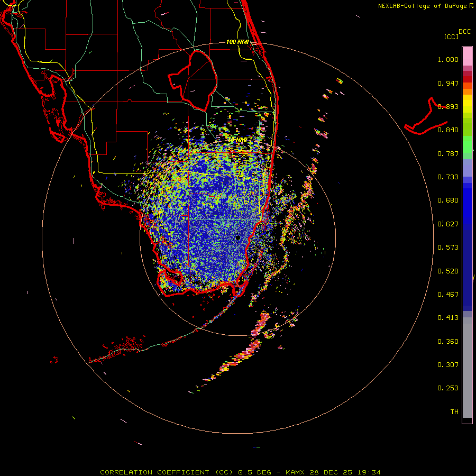The image size is (476, 476).
Task: Select the 0.413 scale value
Action: coord(448,318)
